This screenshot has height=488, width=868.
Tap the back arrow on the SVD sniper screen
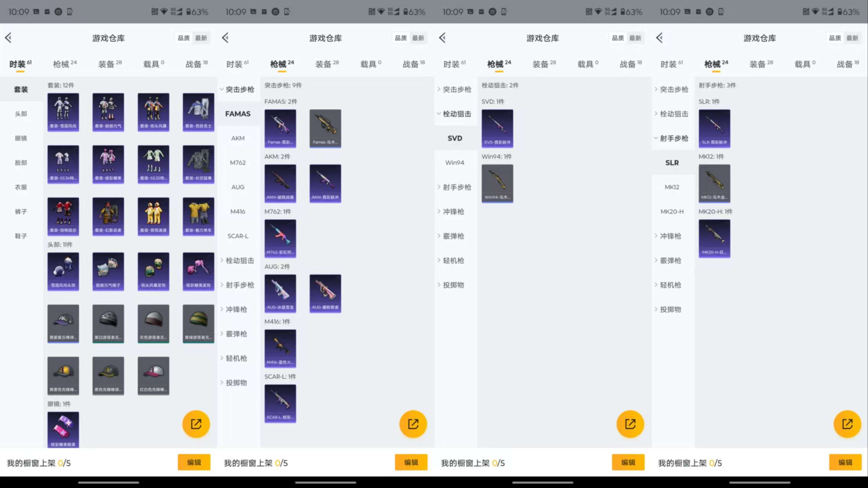(x=442, y=38)
